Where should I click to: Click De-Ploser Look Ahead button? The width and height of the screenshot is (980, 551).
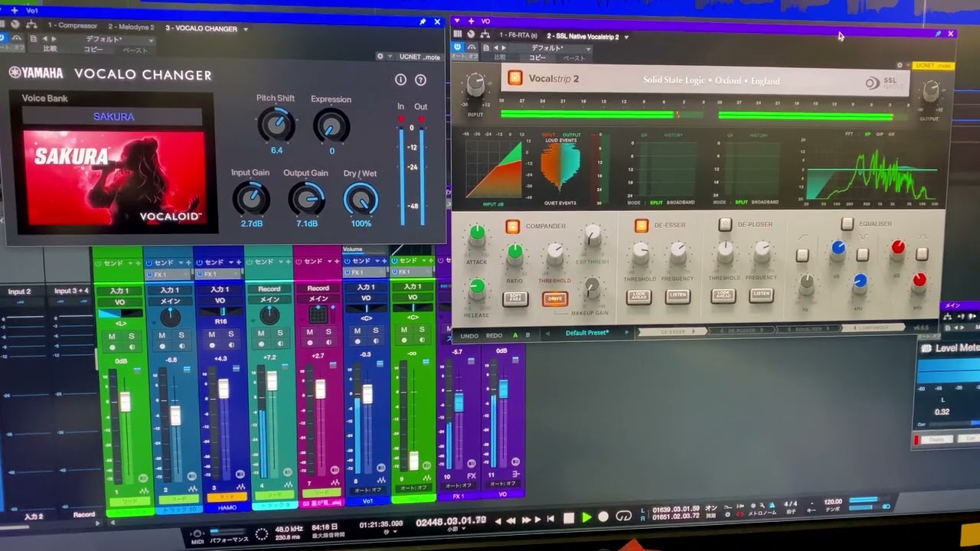click(x=724, y=295)
